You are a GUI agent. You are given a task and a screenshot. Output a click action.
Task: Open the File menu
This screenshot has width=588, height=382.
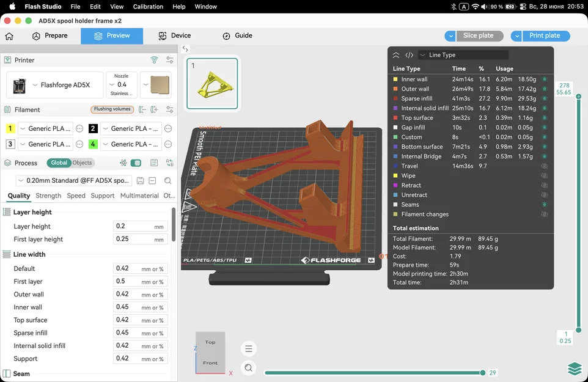[x=75, y=7]
